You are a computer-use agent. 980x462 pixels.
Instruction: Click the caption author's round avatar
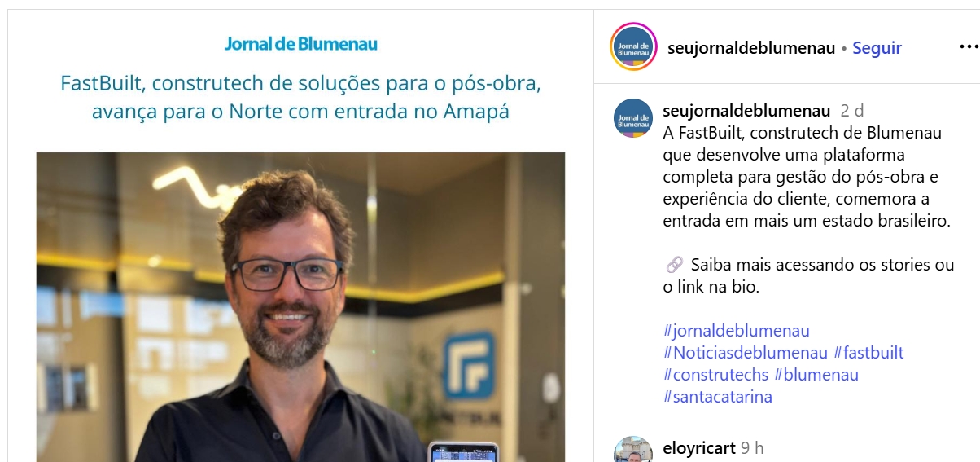click(633, 118)
